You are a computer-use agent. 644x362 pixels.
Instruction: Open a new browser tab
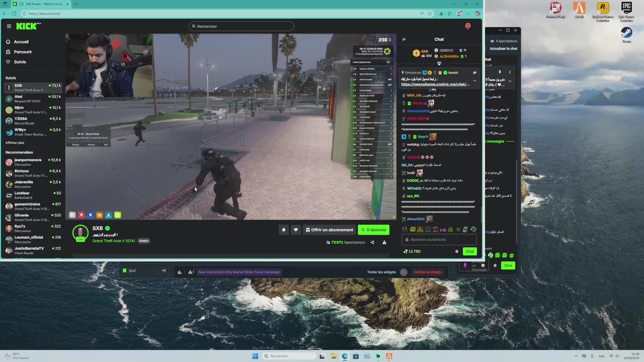coord(76,4)
